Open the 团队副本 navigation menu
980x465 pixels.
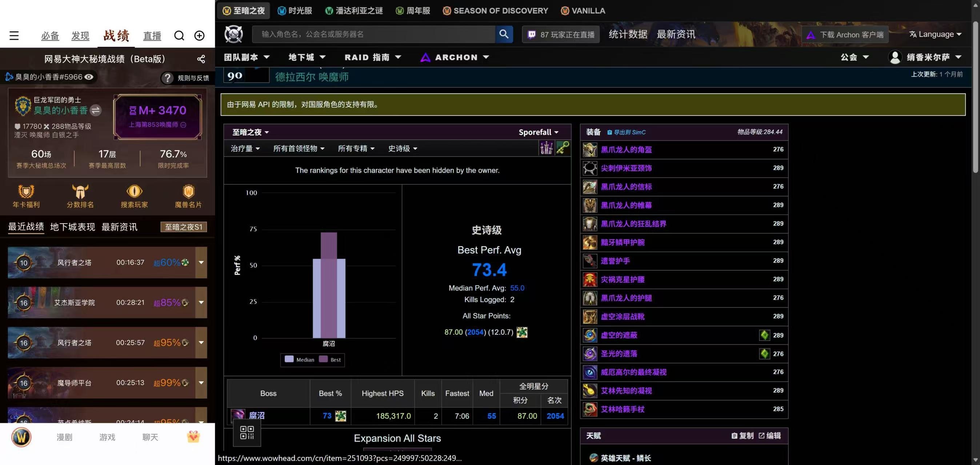coord(247,57)
